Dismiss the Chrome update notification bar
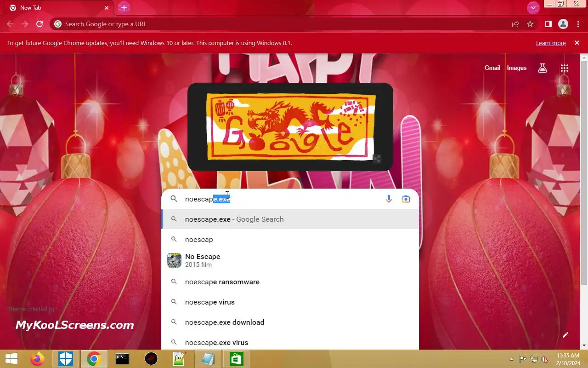The width and height of the screenshot is (588, 368). point(577,43)
